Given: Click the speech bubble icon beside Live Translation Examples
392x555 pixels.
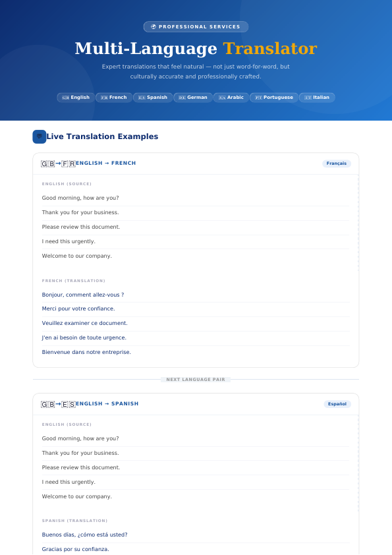Looking at the screenshot, I should tap(40, 136).
